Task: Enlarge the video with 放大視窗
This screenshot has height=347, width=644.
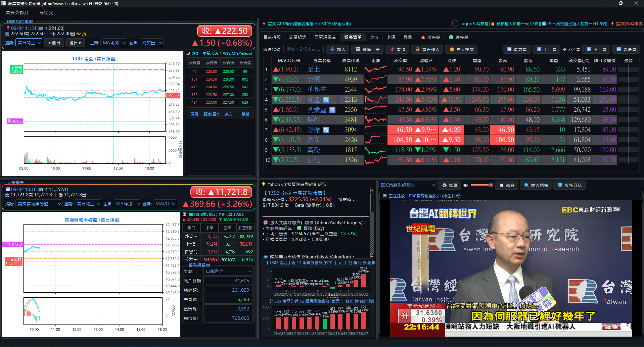Action: pos(536,185)
